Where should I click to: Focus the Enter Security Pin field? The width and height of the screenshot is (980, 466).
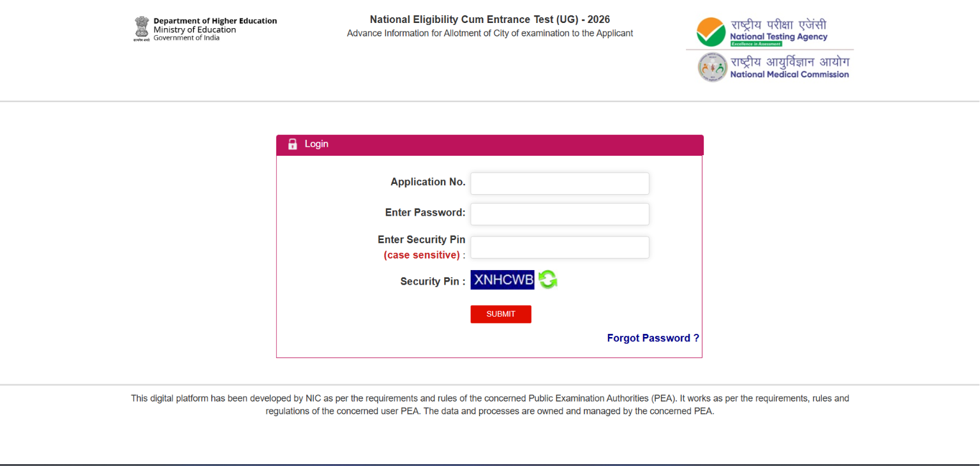click(560, 247)
